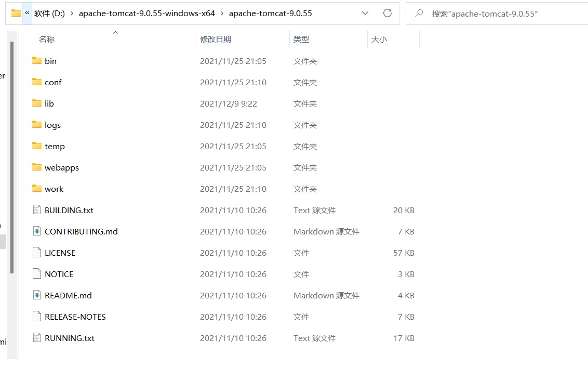Go to apache-tomcat-9.0.55-windows-x64 breadcrumb
Image resolution: width=588 pixels, height=367 pixels.
pos(147,14)
